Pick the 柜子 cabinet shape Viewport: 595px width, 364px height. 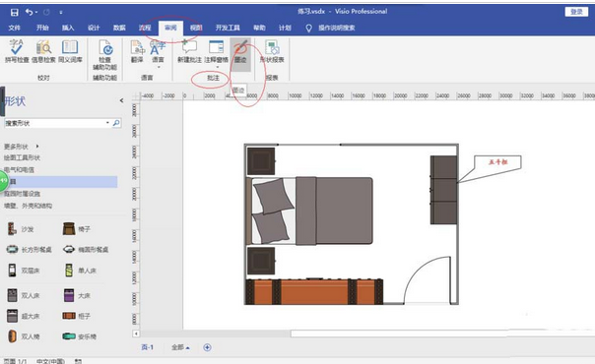click(x=77, y=316)
